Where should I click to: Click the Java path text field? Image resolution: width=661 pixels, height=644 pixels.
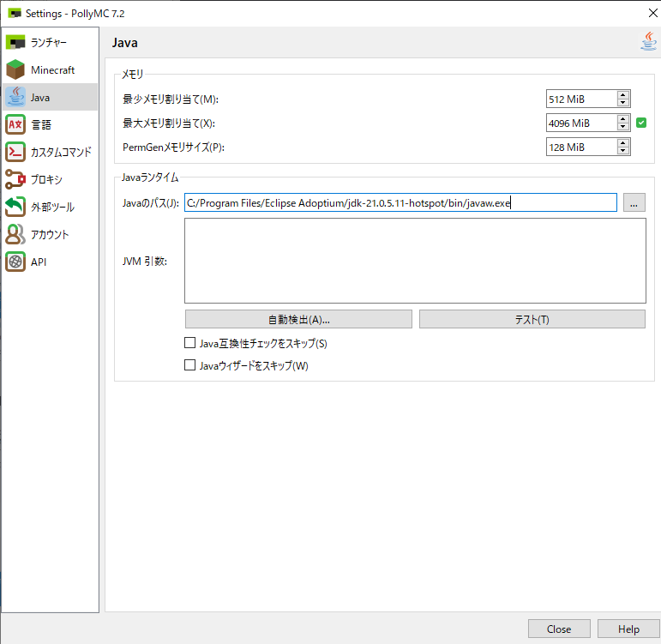click(x=400, y=203)
